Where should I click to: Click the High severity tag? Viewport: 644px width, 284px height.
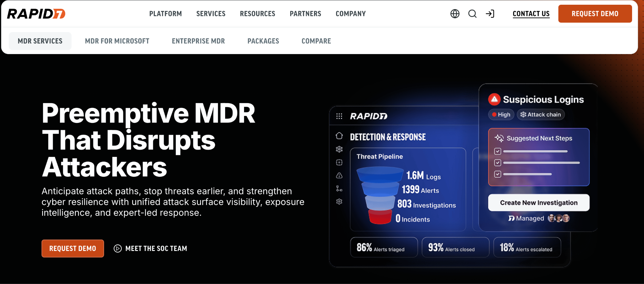pos(501,114)
